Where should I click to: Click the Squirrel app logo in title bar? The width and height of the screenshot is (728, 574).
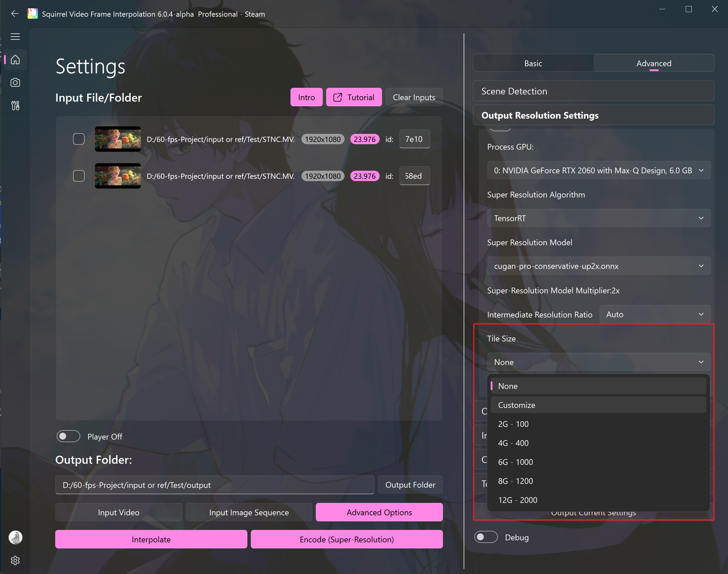point(33,14)
